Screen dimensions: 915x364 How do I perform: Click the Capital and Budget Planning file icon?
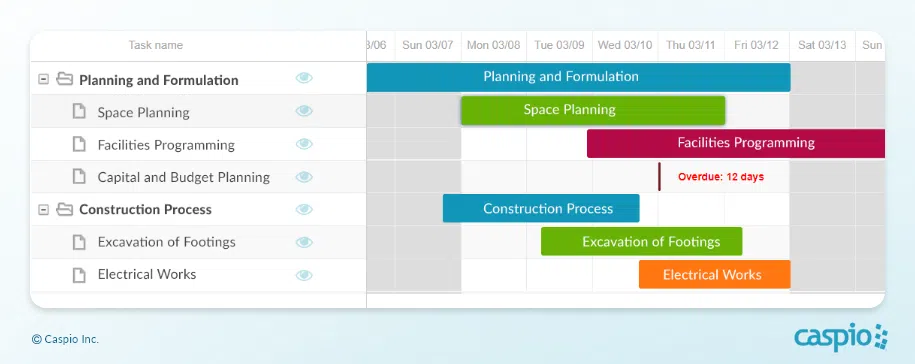point(79,176)
